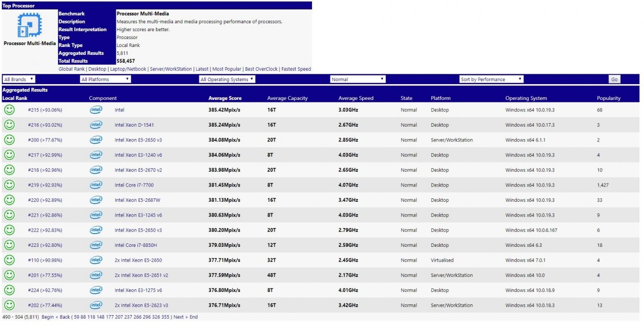The height and width of the screenshot is (325, 644).
Task: Go to the Back page link
Action: [65, 317]
